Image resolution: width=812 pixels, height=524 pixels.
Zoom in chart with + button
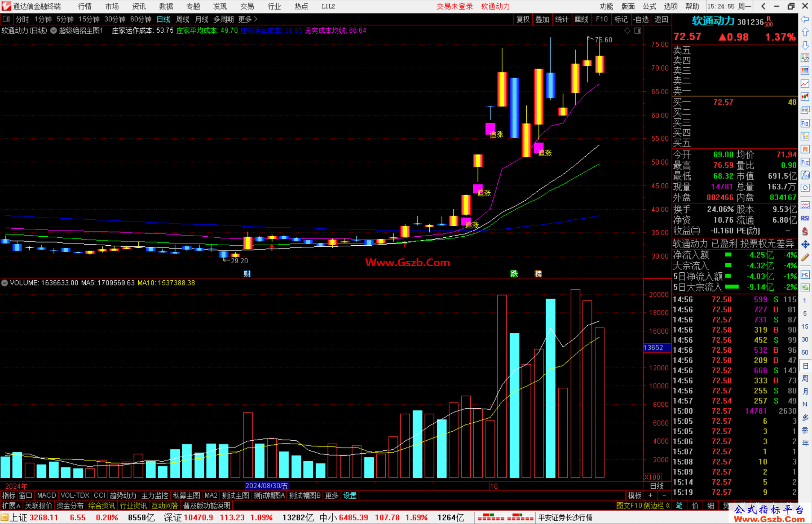click(650, 495)
